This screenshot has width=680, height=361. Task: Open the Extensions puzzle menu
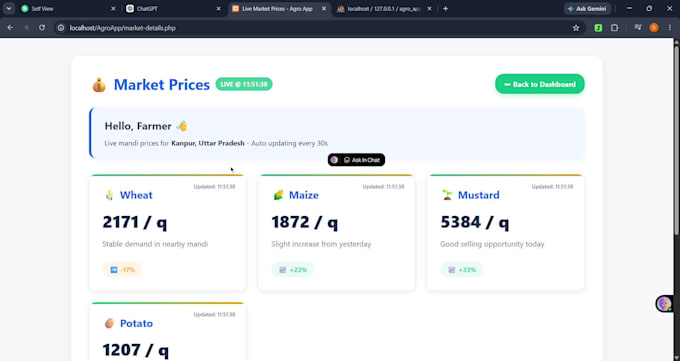[614, 28]
